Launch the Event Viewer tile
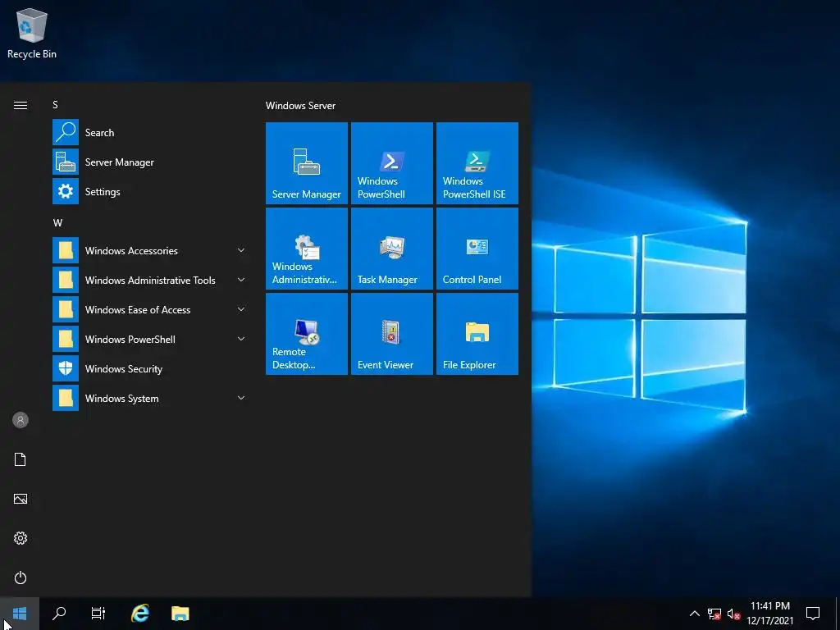 [x=391, y=334]
